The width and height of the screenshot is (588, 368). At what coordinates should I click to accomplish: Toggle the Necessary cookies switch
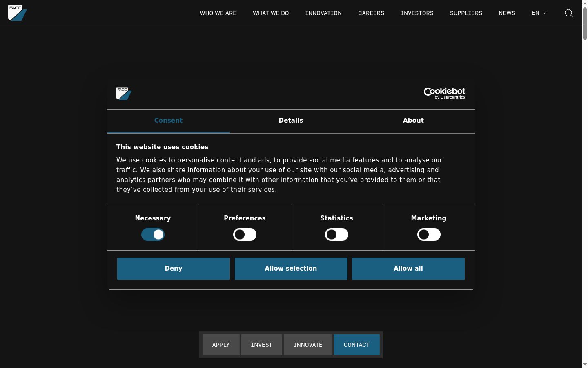click(153, 235)
